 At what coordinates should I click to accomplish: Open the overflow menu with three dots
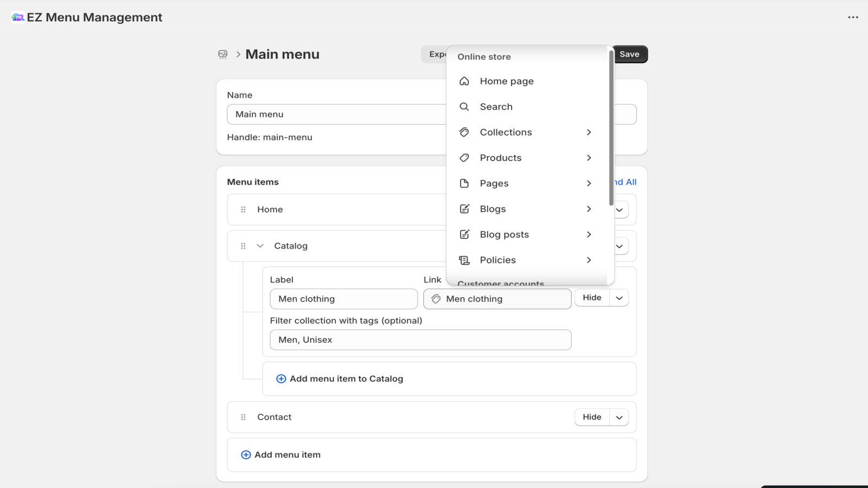click(852, 17)
